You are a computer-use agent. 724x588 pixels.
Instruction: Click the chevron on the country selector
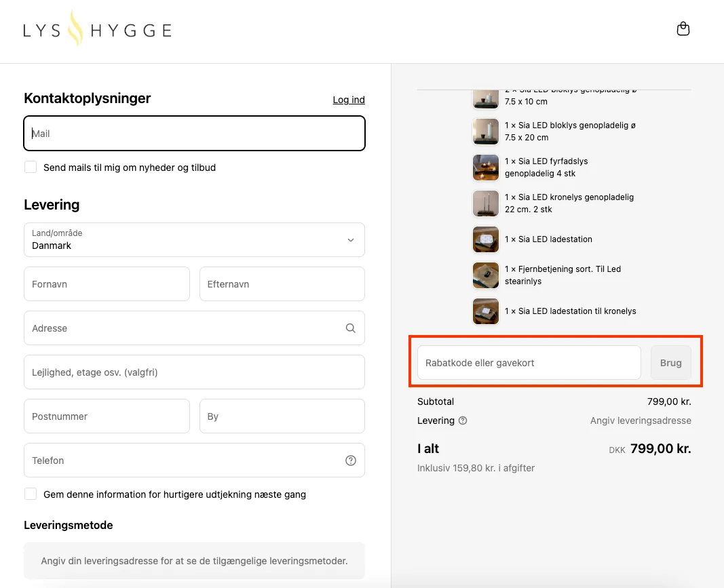pyautogui.click(x=351, y=240)
